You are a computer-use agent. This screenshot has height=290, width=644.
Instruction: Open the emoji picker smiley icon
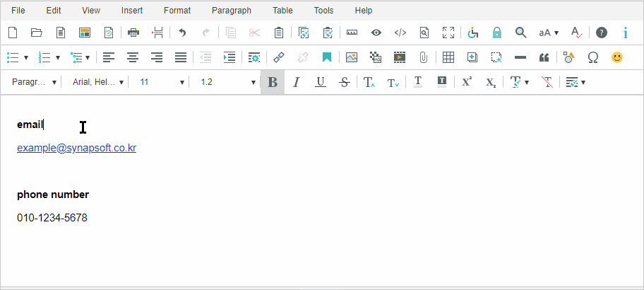[617, 57]
